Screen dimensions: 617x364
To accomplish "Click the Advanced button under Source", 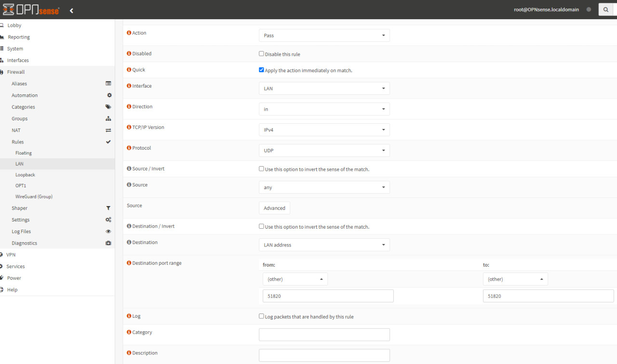I will pyautogui.click(x=274, y=208).
